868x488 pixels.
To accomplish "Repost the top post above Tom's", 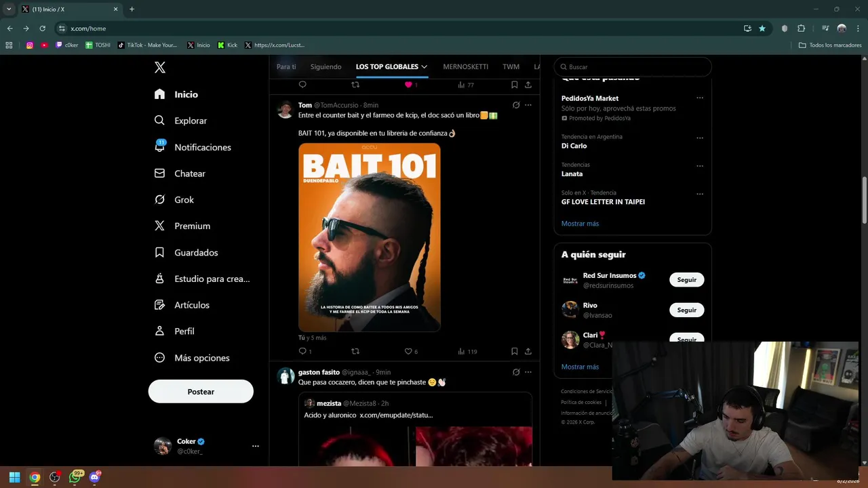I will click(x=355, y=85).
